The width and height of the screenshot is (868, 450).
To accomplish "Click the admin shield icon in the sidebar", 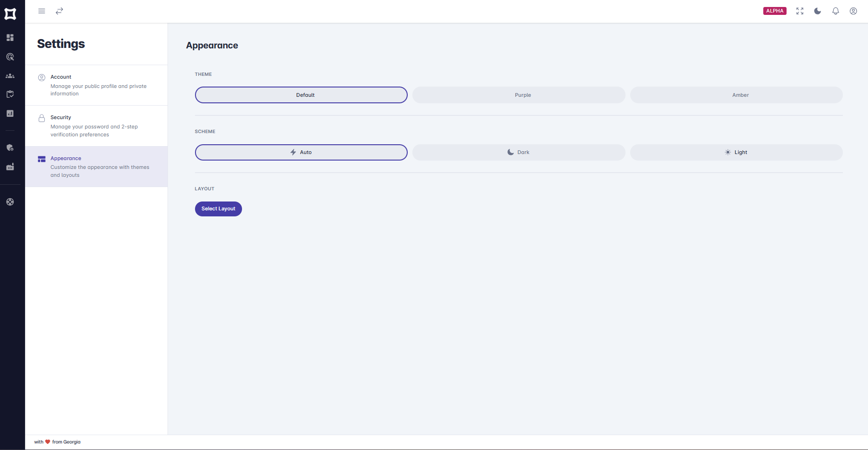I will click(x=10, y=148).
